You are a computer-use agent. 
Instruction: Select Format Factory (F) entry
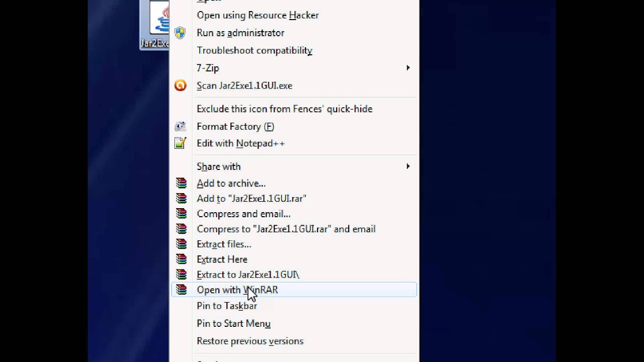(x=235, y=127)
